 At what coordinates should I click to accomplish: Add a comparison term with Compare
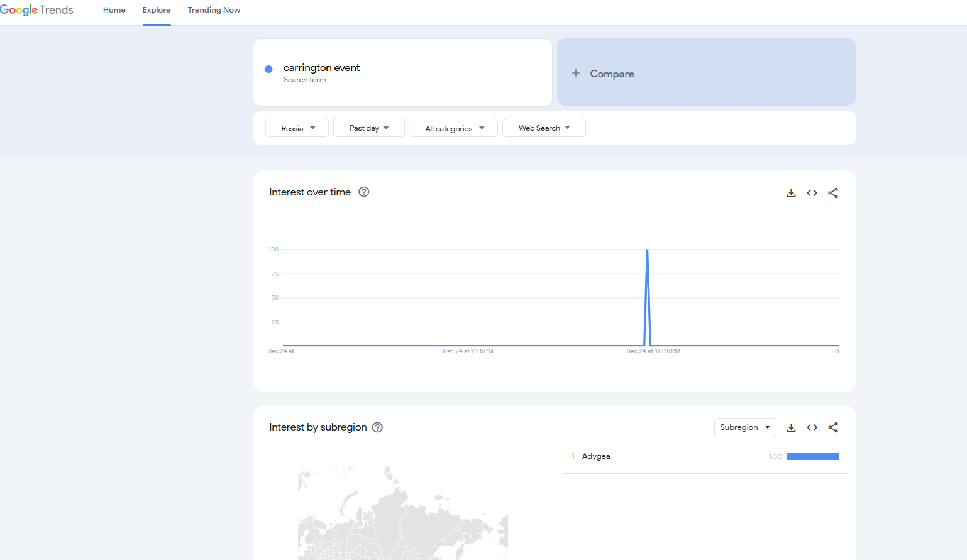click(706, 72)
